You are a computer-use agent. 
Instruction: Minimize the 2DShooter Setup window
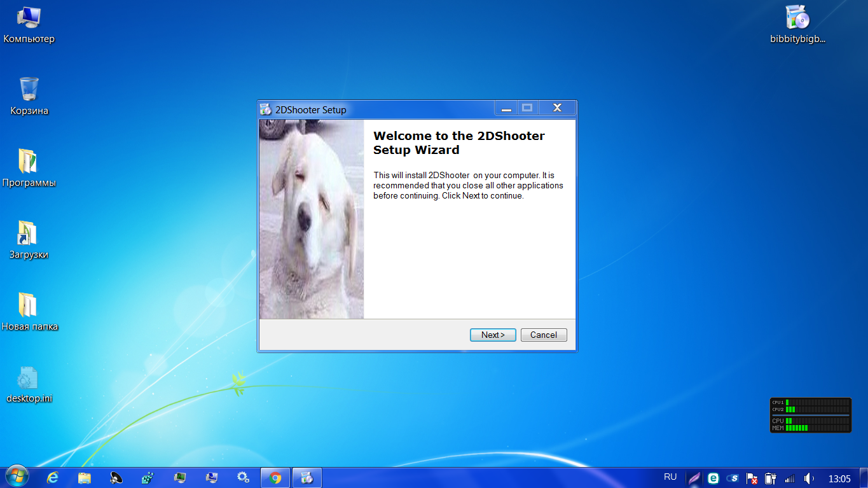(x=506, y=108)
